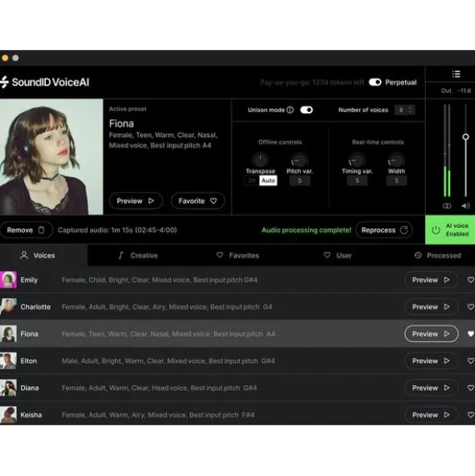Click the Transpose knob
This screenshot has width=475, height=476.
[x=260, y=160]
